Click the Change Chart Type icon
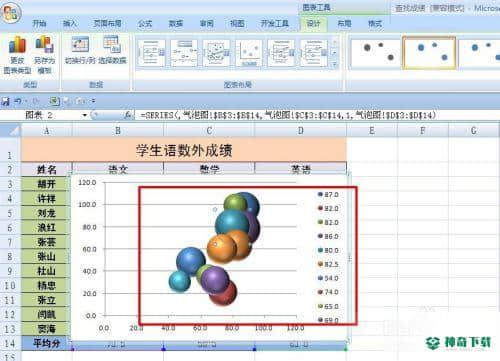Screen dimensions: 500x361 point(17,55)
